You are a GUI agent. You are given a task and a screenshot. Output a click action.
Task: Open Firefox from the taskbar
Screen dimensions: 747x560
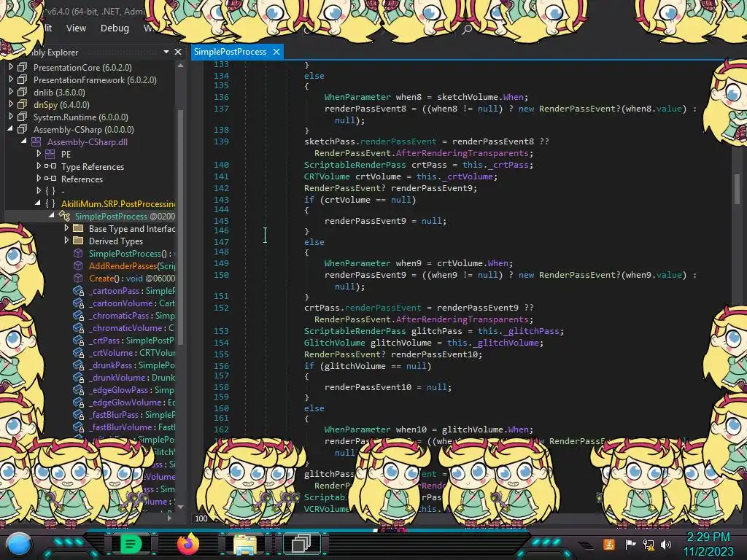(x=188, y=544)
